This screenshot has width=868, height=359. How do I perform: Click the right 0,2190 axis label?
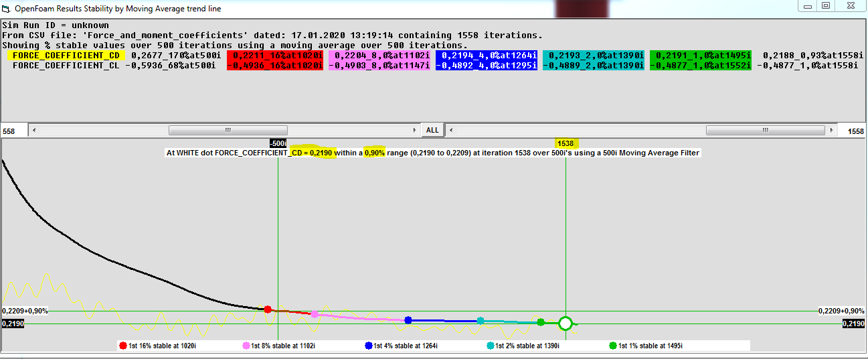click(x=853, y=324)
